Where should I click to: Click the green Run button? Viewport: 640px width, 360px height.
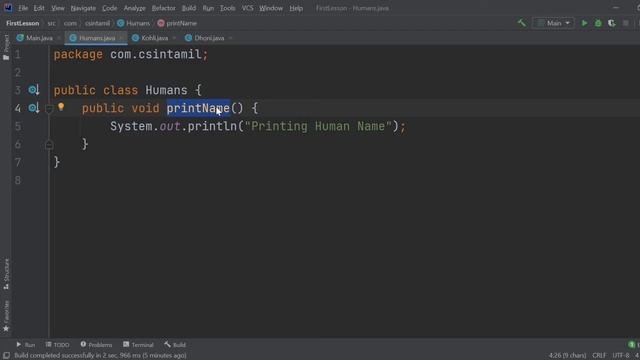(x=584, y=23)
